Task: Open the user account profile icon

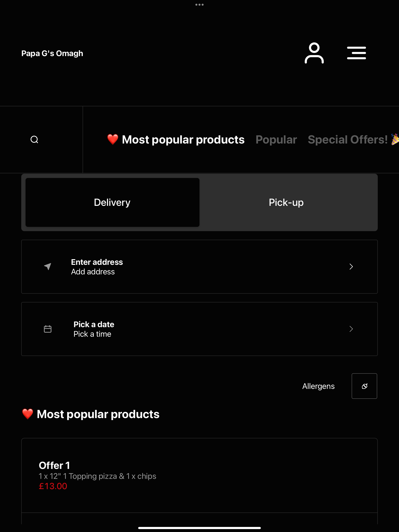Action: click(x=314, y=53)
